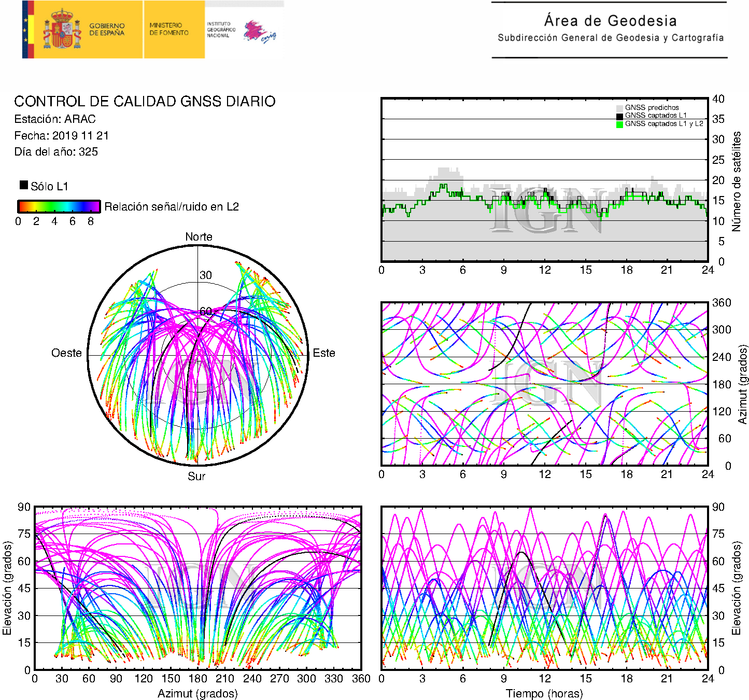Click the 'Oeste' label beside the sky plot
This screenshot has height=700, width=749.
tap(66, 353)
